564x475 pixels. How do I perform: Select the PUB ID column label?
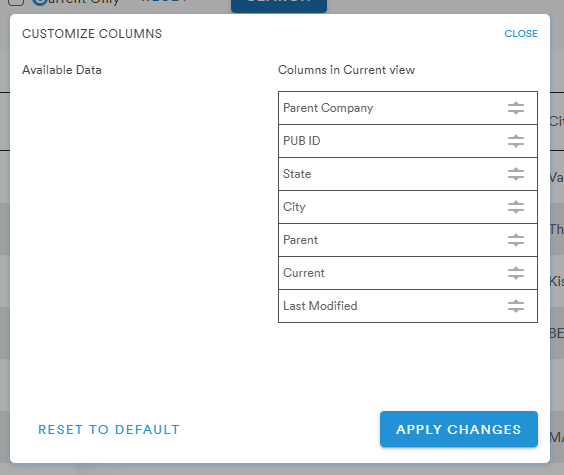click(301, 141)
